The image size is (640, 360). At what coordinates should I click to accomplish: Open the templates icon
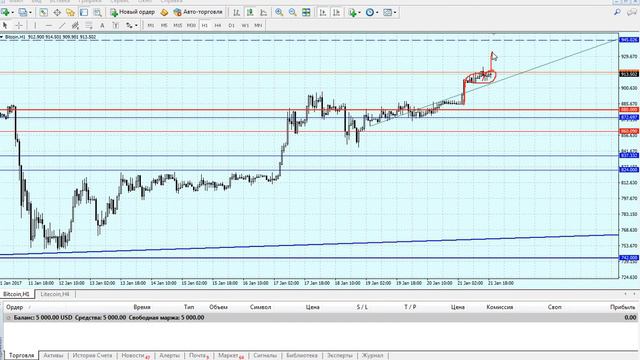387,13
